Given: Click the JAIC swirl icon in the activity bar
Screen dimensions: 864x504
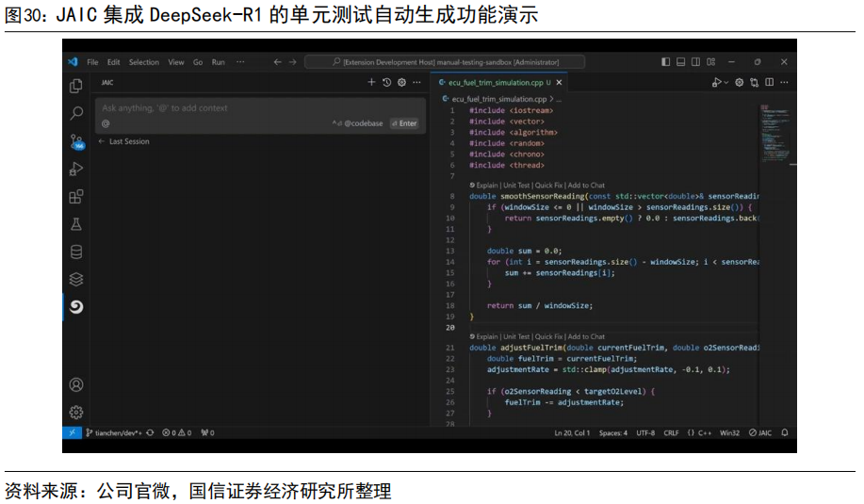Looking at the screenshot, I should 76,306.
